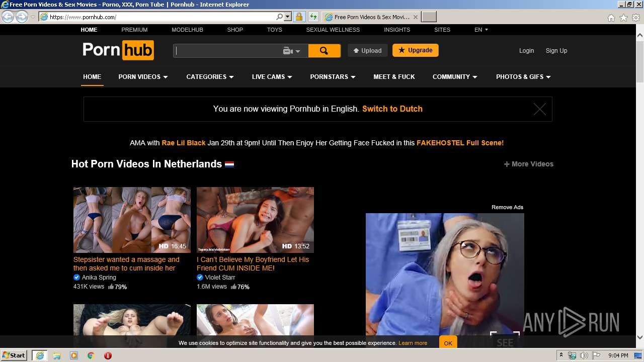Click the Internet Explorer taskbar icon

pyautogui.click(x=40, y=355)
